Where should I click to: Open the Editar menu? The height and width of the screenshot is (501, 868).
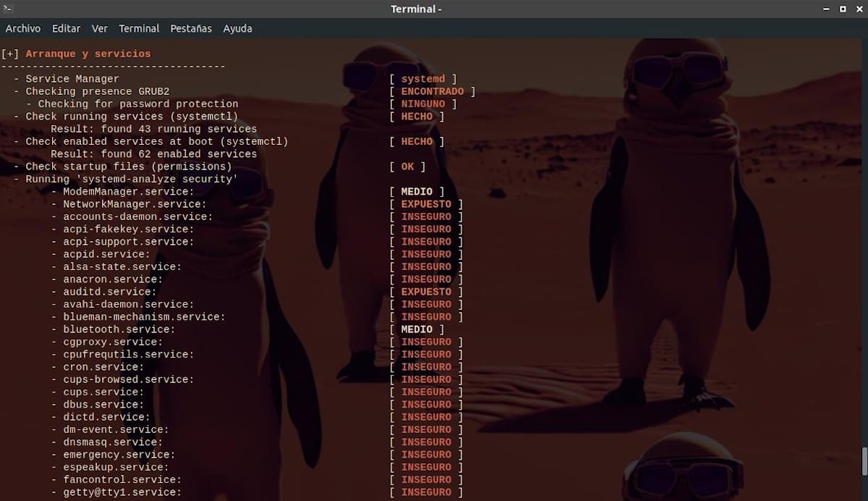(x=66, y=28)
